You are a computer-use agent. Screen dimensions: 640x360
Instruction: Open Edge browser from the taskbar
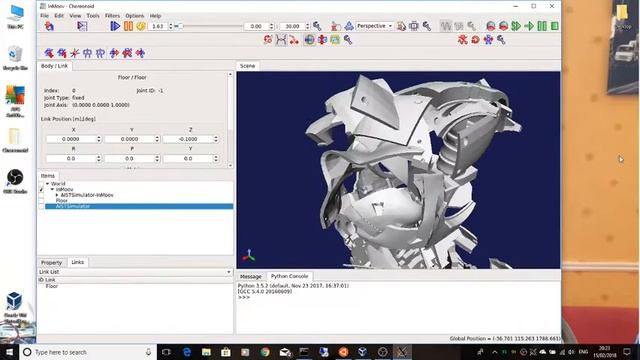(x=187, y=352)
